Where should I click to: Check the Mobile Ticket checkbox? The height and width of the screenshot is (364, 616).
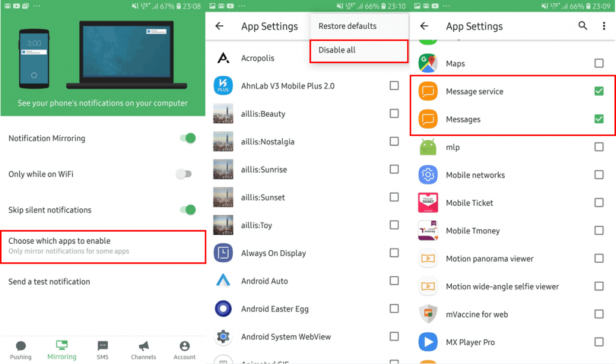tap(599, 203)
